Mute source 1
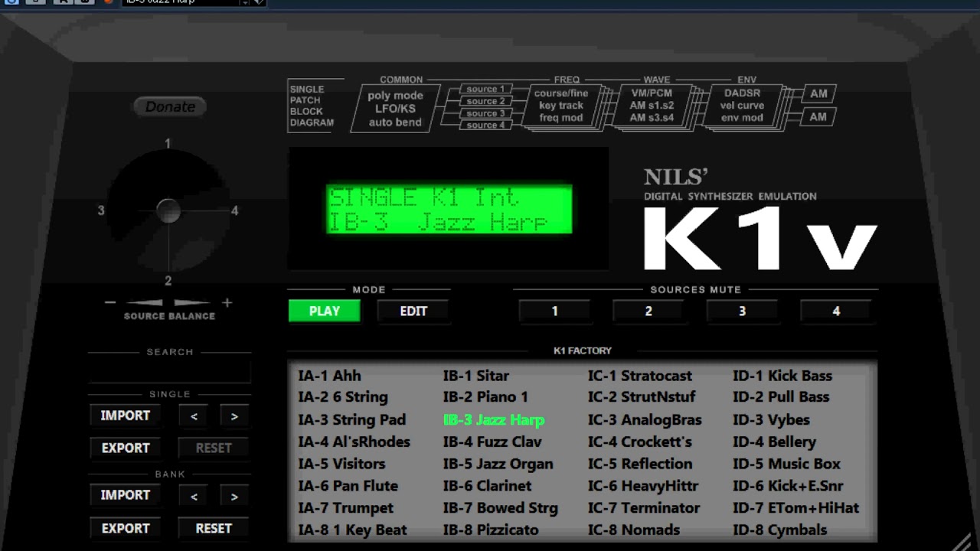 (555, 311)
